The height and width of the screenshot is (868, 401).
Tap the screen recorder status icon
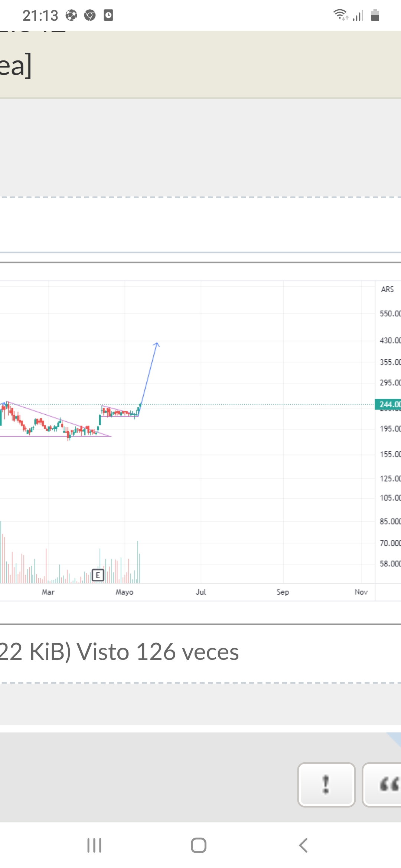(108, 15)
